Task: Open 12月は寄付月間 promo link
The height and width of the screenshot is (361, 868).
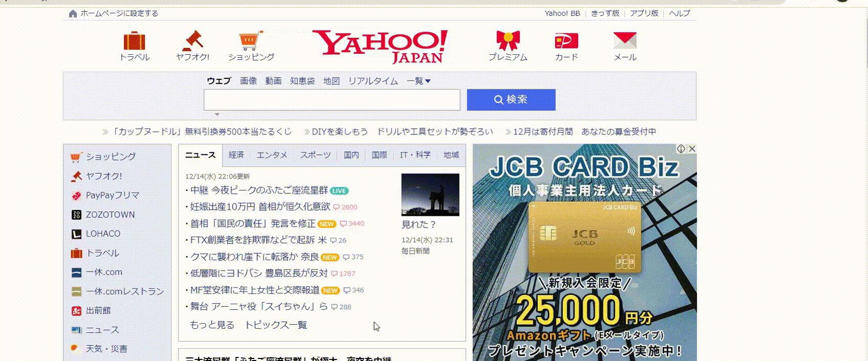Action: pos(584,132)
